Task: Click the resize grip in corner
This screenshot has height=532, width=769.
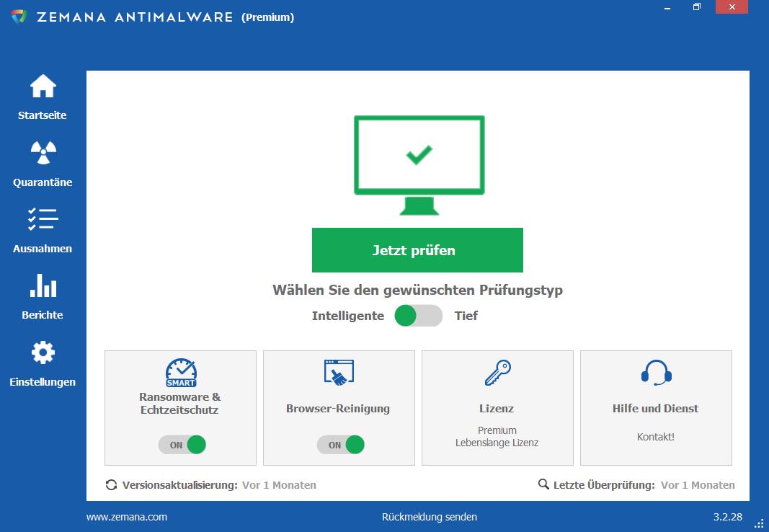Action: [x=759, y=523]
